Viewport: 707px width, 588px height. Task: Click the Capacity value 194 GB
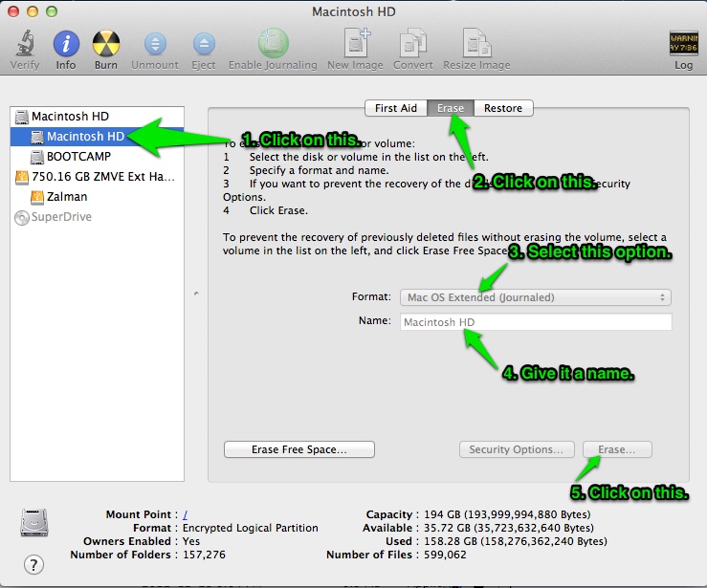507,514
